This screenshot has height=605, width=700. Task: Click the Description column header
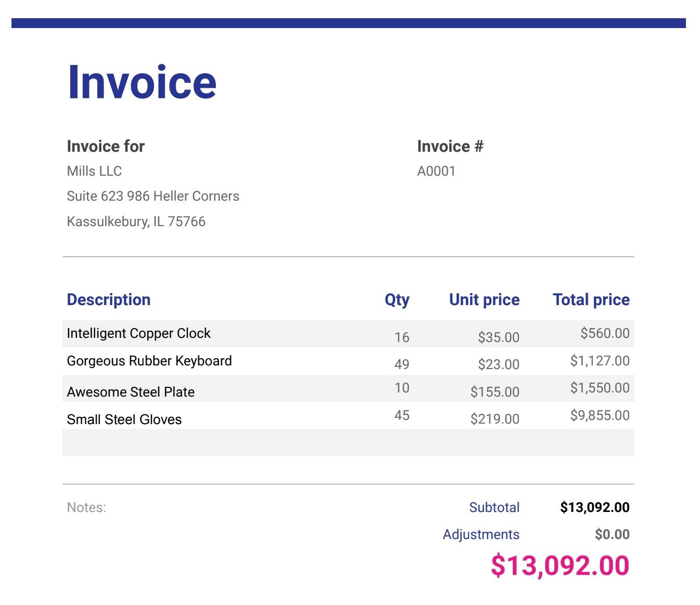click(109, 299)
